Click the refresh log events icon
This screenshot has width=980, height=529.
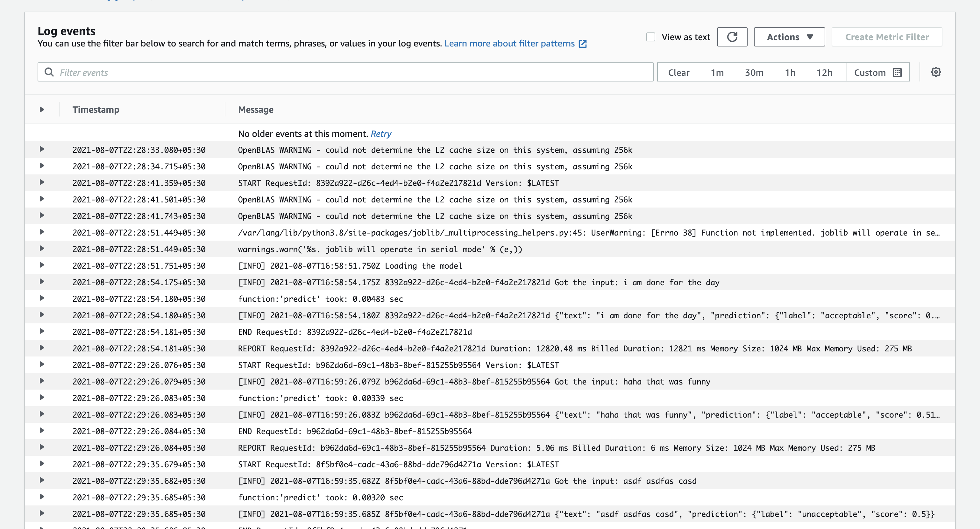(732, 37)
